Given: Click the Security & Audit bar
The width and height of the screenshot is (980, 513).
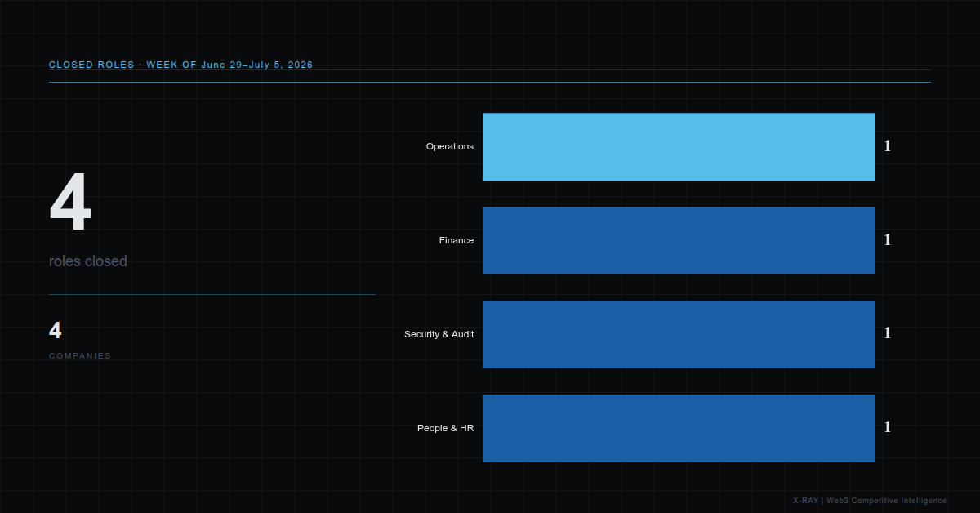Looking at the screenshot, I should point(679,334).
